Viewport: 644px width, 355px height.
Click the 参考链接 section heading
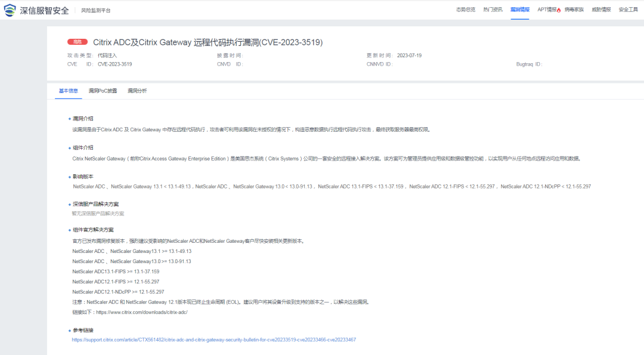[x=83, y=331]
